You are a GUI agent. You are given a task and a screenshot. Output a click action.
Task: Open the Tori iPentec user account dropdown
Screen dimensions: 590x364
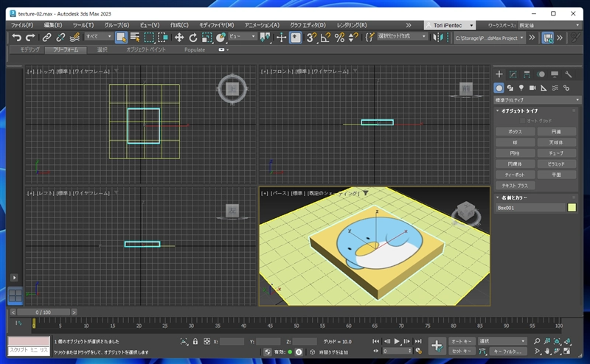(450, 25)
